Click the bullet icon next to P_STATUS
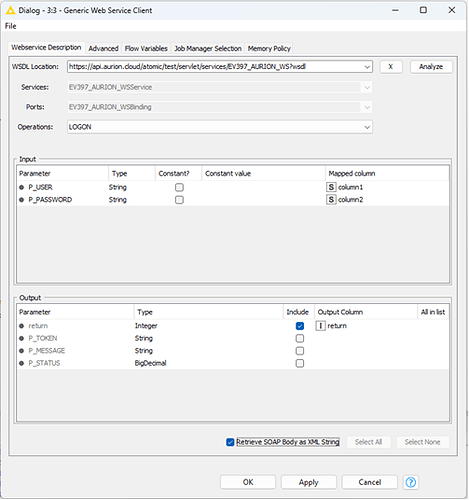Image resolution: width=469 pixels, height=500 pixels. pos(22,363)
